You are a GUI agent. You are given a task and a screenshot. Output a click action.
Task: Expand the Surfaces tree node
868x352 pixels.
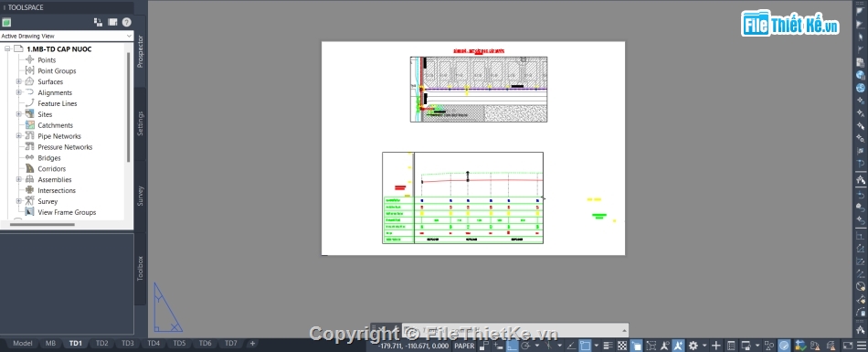pyautogui.click(x=19, y=81)
